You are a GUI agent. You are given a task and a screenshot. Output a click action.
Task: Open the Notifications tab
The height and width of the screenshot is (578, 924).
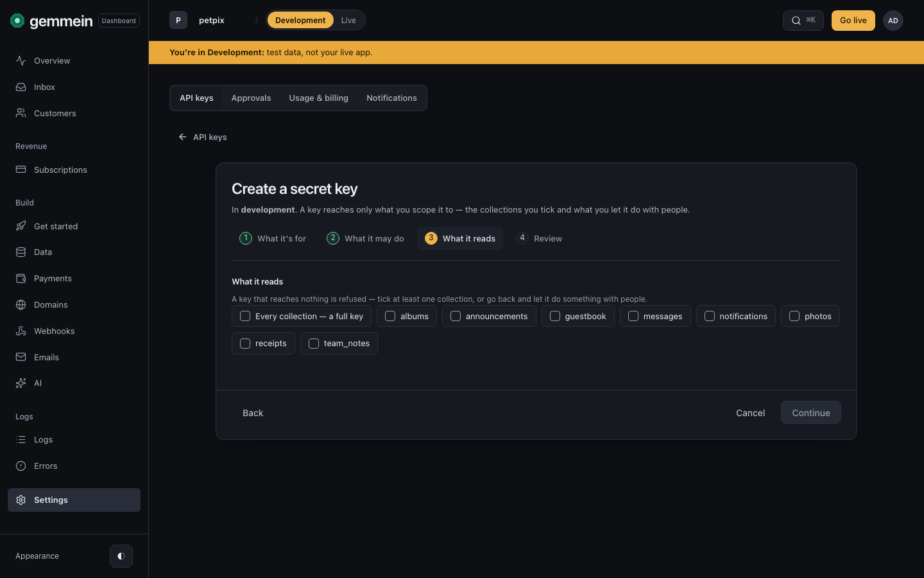391,98
